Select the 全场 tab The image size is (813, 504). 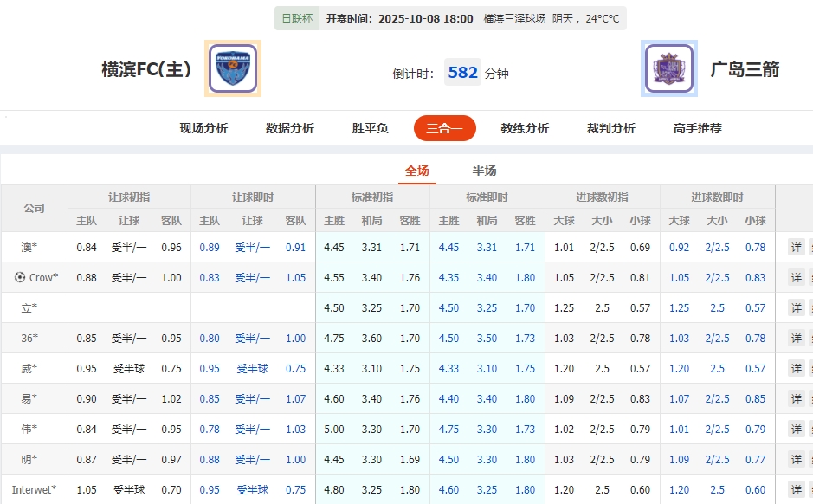pyautogui.click(x=417, y=171)
